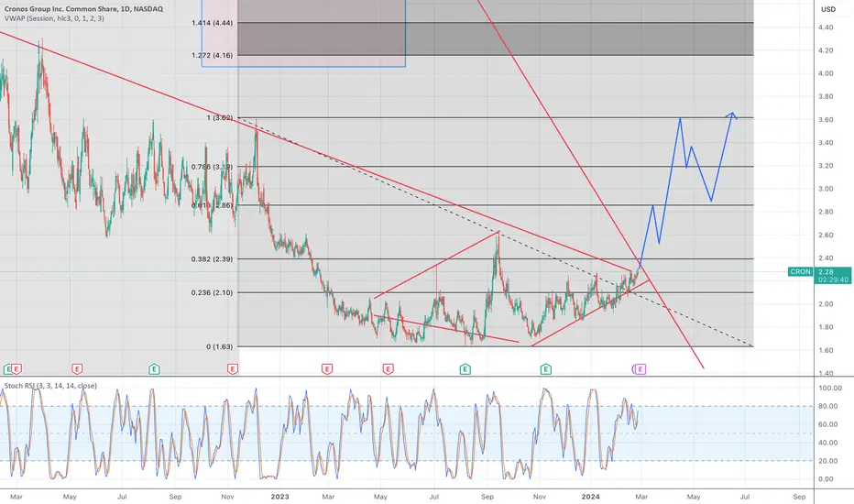Click the purple upcoming earnings marker
Image resolution: width=854 pixels, height=504 pixels.
click(x=640, y=369)
